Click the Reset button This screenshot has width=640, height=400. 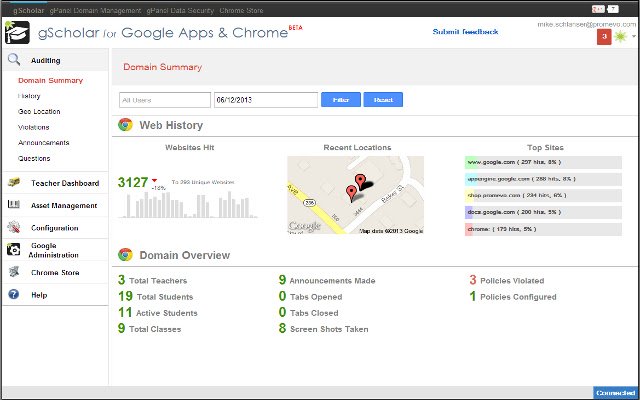pos(383,100)
